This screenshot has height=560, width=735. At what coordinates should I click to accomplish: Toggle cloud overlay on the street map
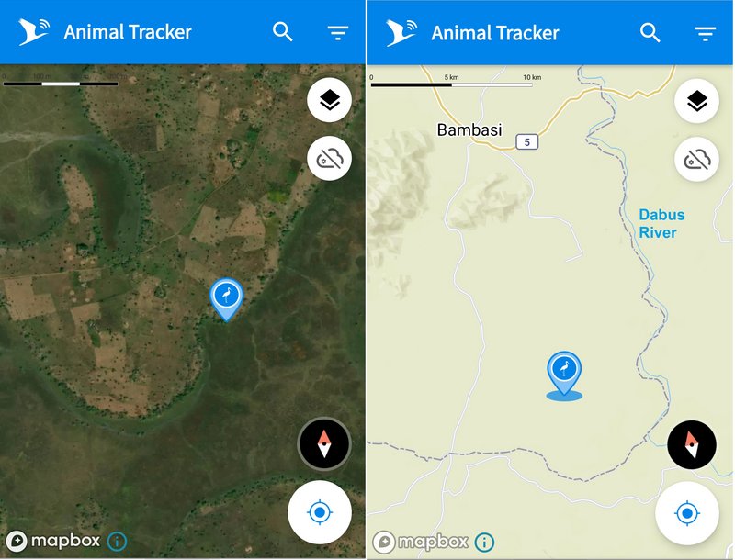click(x=697, y=160)
